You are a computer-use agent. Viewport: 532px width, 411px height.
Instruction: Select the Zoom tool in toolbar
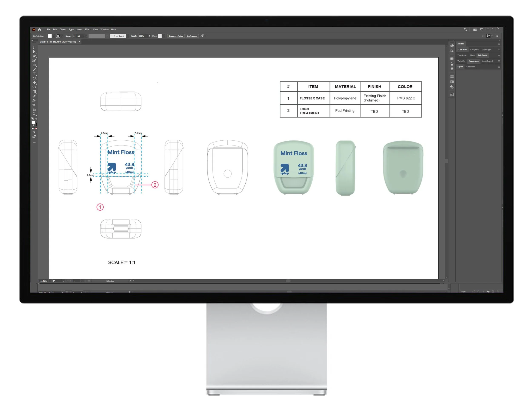click(x=34, y=114)
